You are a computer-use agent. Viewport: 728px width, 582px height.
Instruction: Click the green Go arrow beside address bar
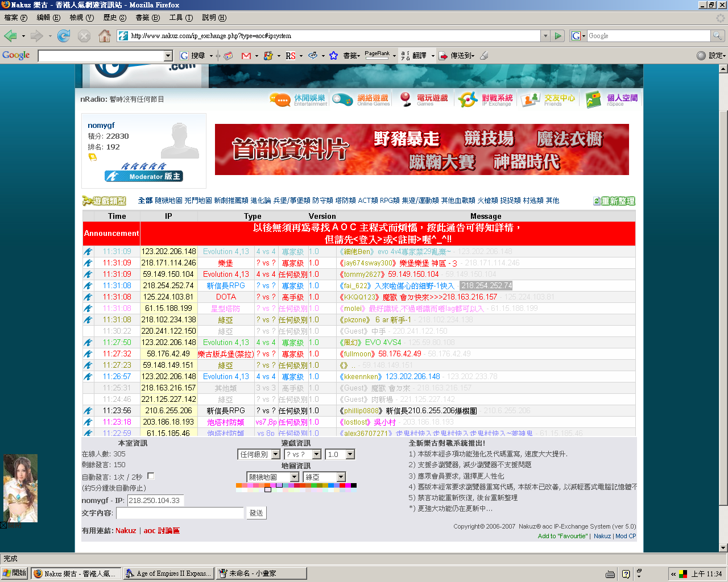558,36
